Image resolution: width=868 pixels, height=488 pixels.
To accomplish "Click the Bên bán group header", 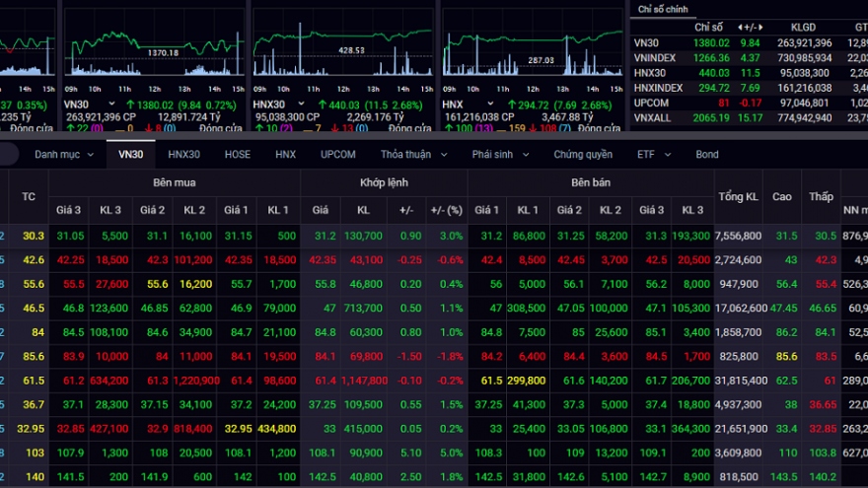I will [x=591, y=182].
